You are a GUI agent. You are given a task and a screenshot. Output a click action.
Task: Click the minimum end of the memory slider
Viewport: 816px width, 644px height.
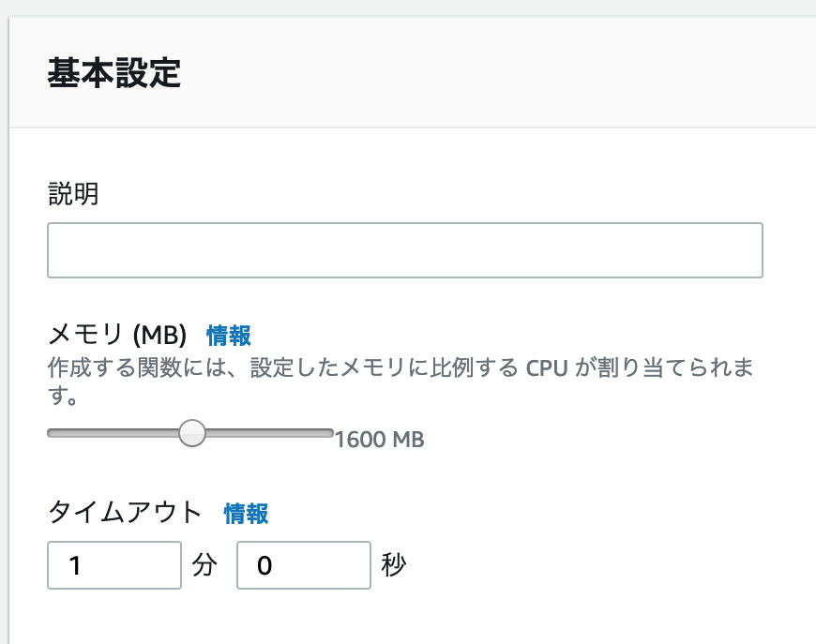pyautogui.click(x=52, y=433)
